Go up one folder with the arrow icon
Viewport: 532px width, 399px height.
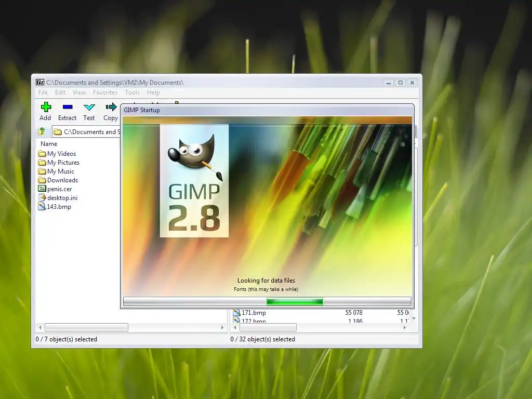tap(42, 131)
